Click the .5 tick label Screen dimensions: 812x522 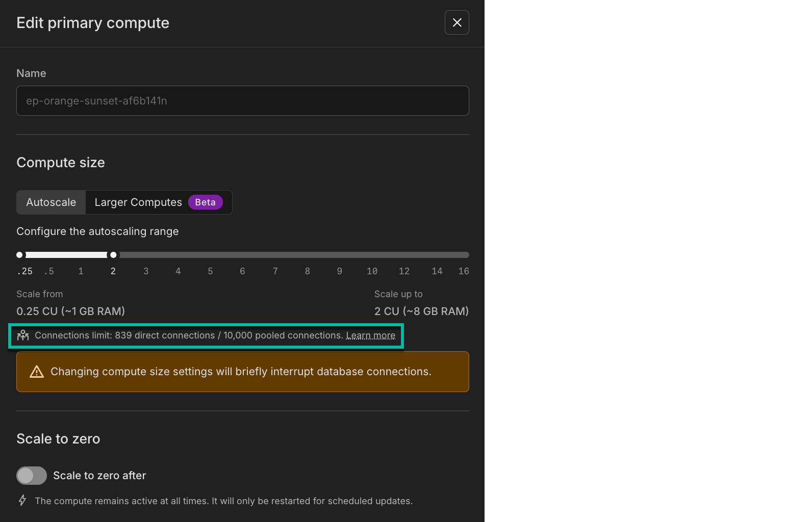[49, 271]
